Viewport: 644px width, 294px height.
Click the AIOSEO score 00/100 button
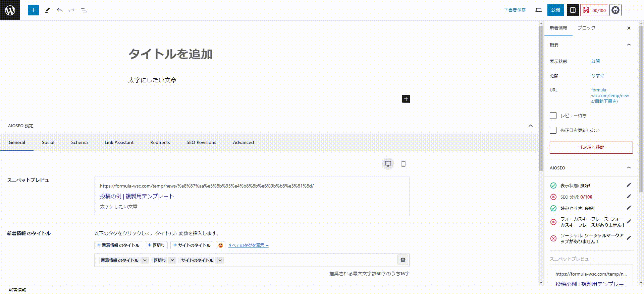click(594, 10)
